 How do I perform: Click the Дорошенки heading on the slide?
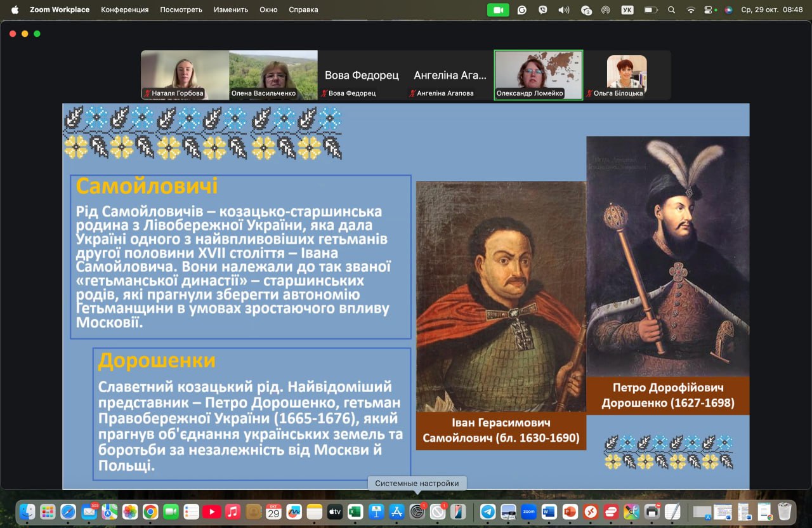pyautogui.click(x=157, y=360)
